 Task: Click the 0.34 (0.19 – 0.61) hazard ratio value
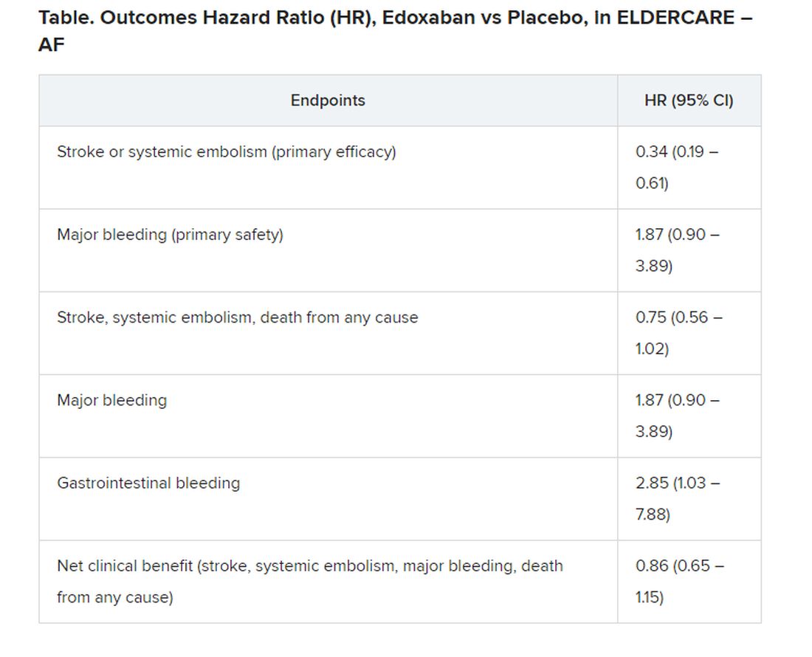[x=677, y=168]
